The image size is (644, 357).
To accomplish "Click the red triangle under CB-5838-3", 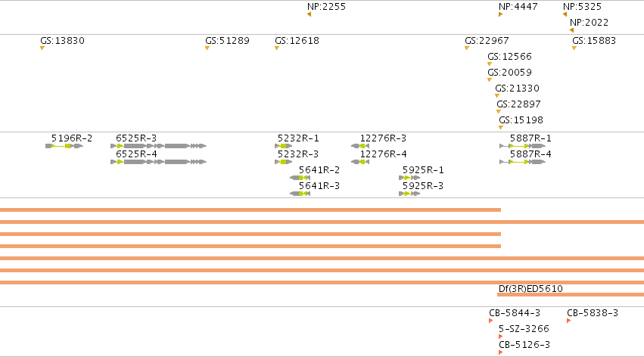I will coord(569,321).
